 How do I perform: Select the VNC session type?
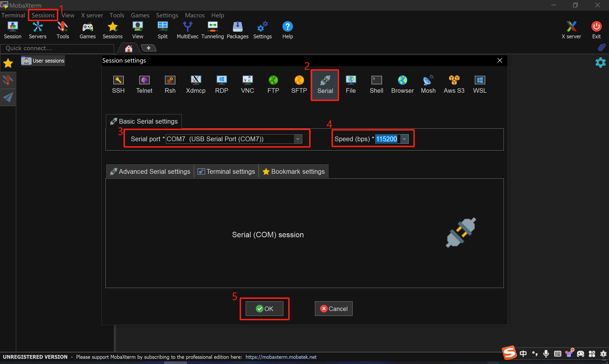coord(248,85)
